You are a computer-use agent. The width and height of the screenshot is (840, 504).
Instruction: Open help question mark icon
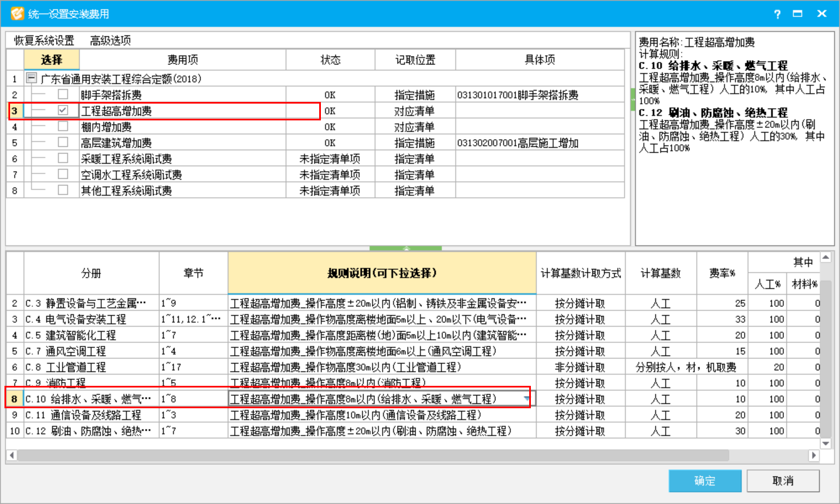click(777, 14)
